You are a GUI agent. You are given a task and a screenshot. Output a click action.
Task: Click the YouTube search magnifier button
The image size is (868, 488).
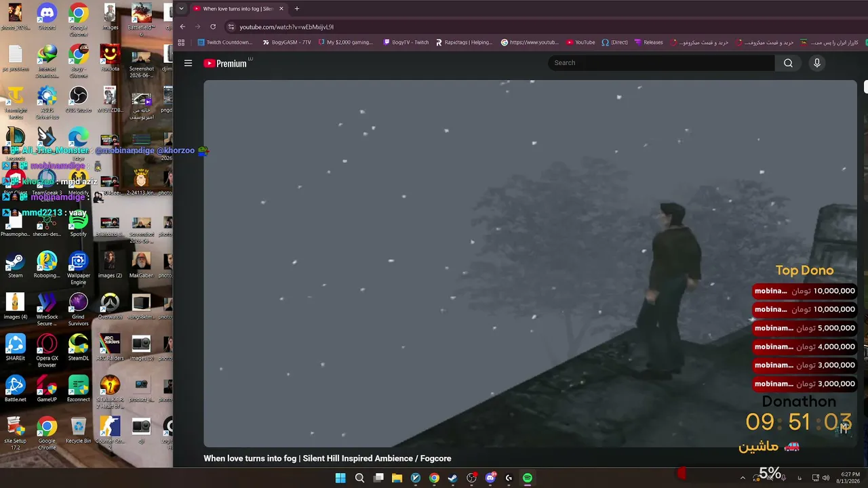(788, 63)
